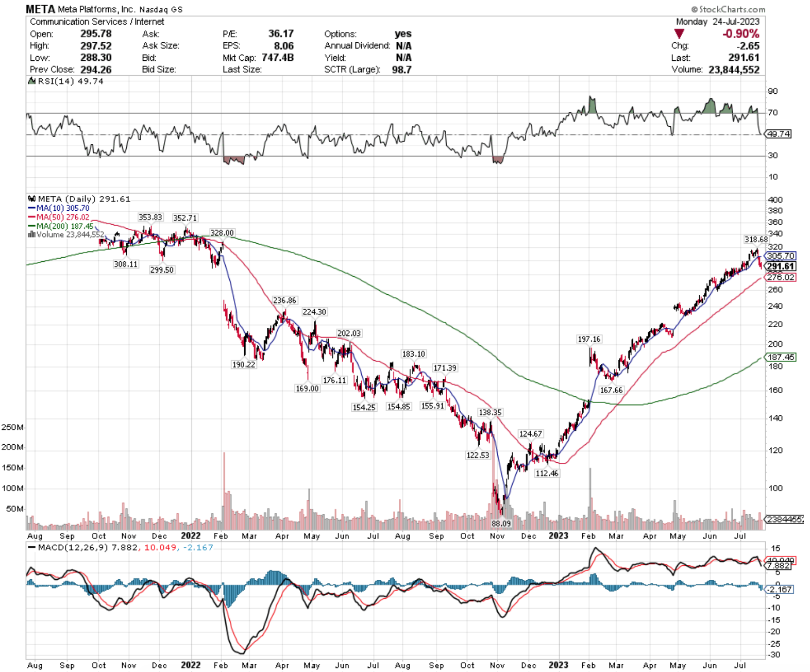This screenshot has height=672, width=810.
Task: Click the 7.882 MACD axis tag
Action: pyautogui.click(x=778, y=566)
